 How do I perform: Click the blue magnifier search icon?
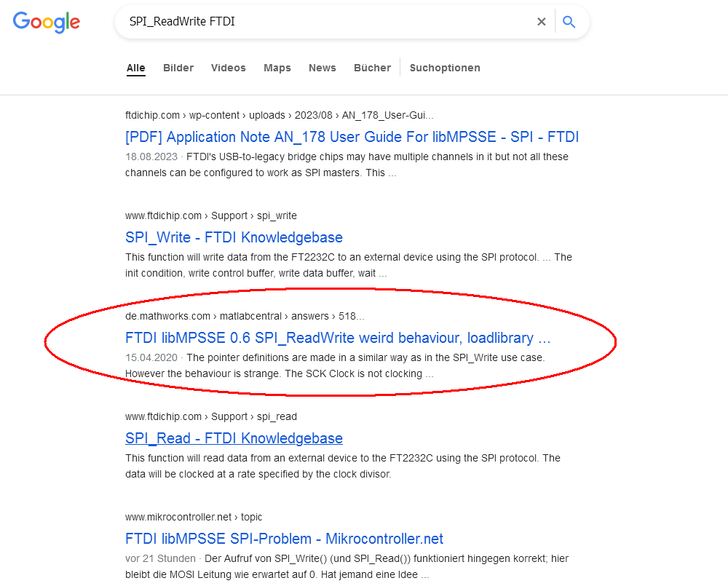coord(569,22)
